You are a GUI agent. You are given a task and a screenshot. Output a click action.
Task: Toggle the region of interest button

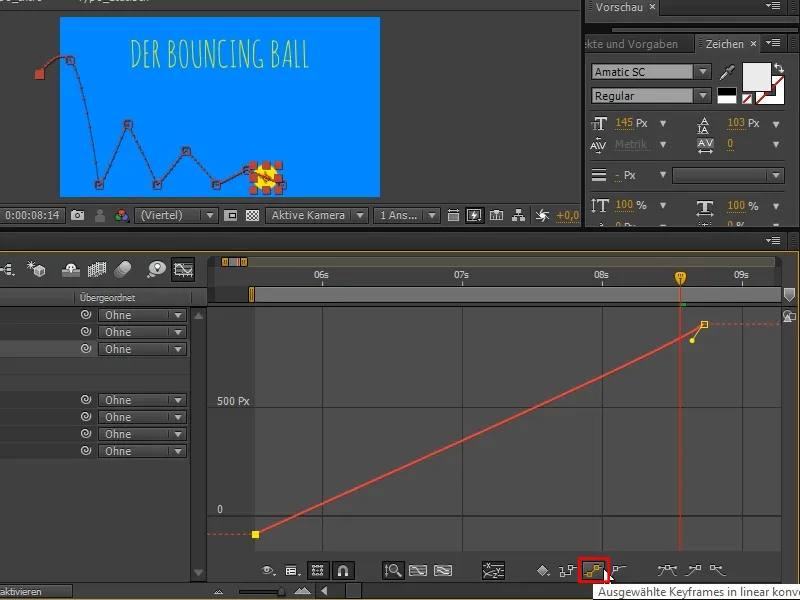click(x=231, y=215)
